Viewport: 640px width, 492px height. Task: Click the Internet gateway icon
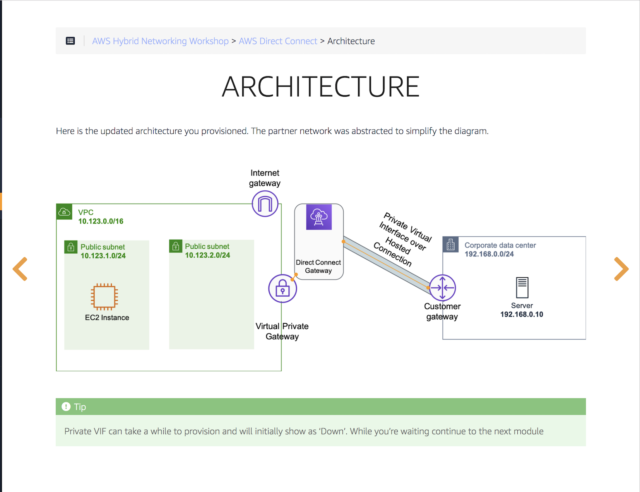(x=265, y=206)
